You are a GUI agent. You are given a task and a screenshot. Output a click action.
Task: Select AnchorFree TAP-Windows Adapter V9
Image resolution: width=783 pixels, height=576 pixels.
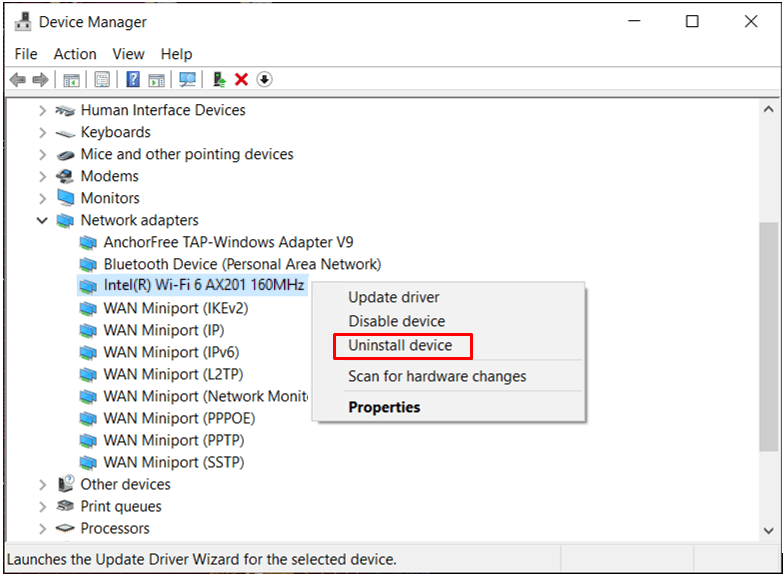coord(228,242)
